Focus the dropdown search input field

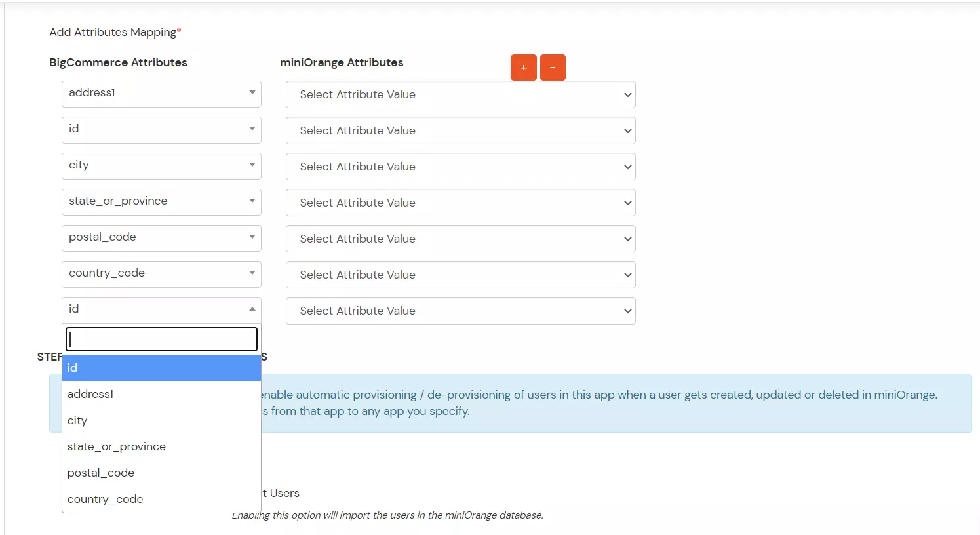161,339
